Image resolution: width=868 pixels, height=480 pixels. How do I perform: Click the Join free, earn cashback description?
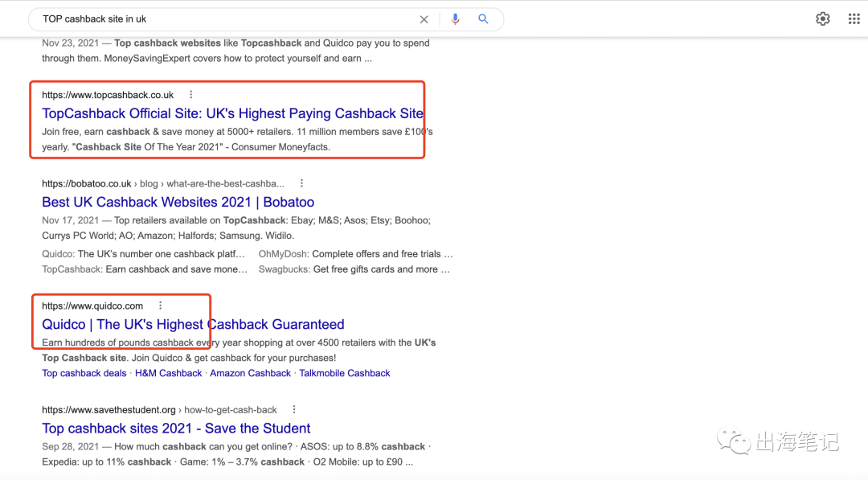click(x=237, y=140)
